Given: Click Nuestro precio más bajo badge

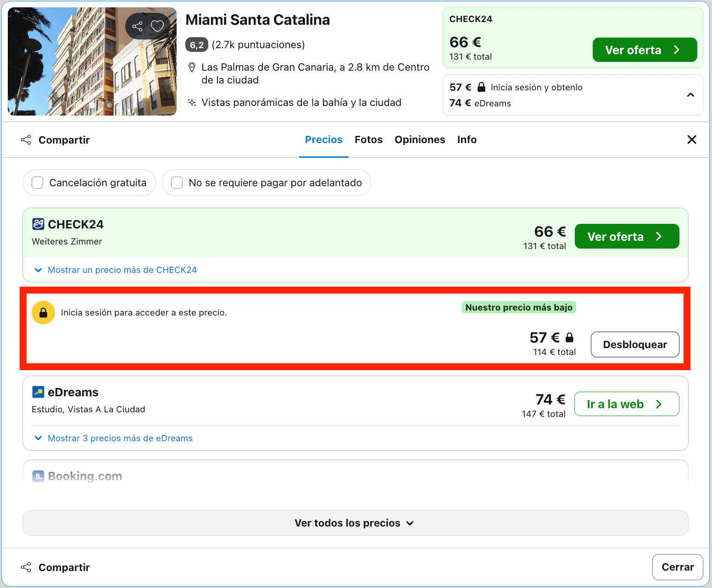Looking at the screenshot, I should click(519, 307).
